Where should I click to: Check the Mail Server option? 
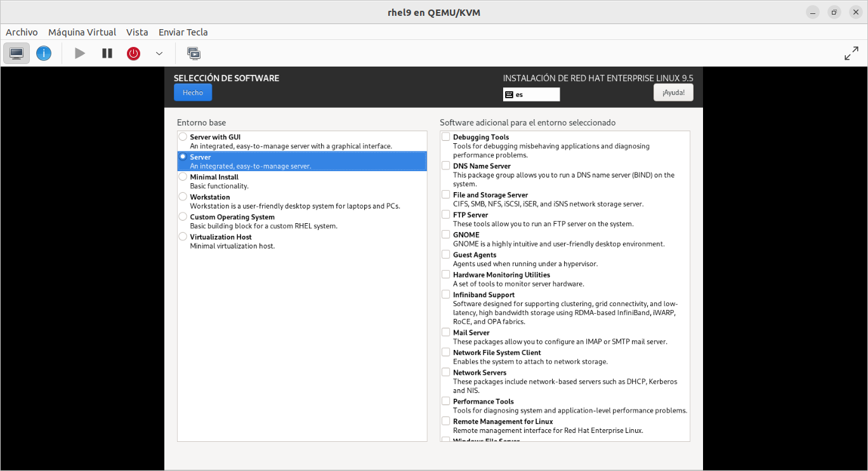tap(446, 332)
